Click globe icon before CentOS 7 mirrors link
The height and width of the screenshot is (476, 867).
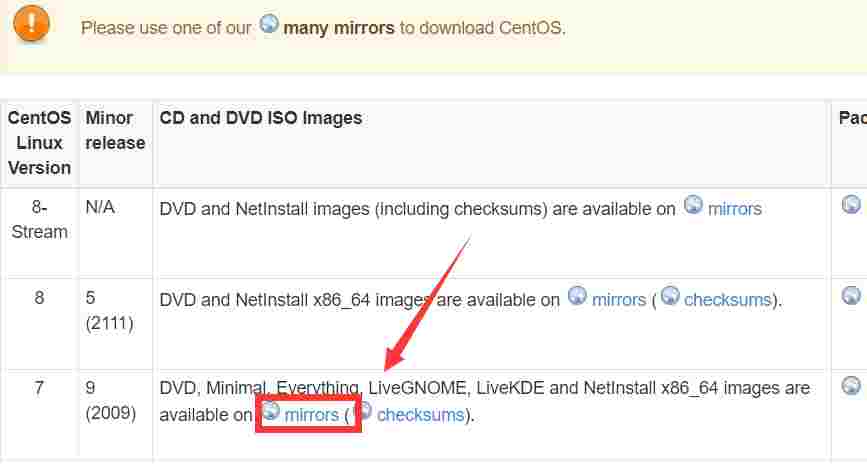(270, 411)
